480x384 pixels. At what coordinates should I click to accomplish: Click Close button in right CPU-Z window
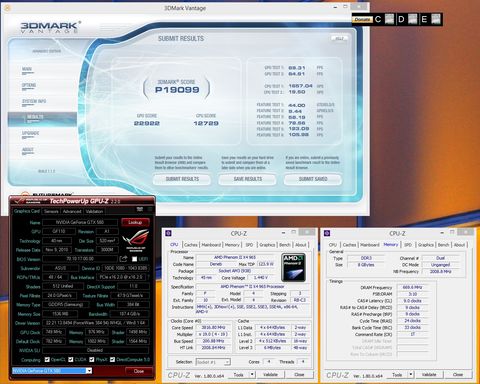pyautogui.click(x=458, y=375)
